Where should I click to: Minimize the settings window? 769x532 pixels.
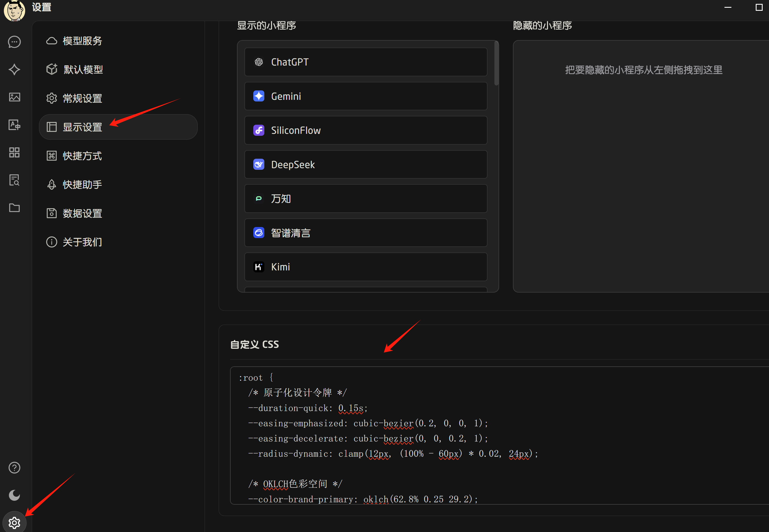(x=728, y=7)
